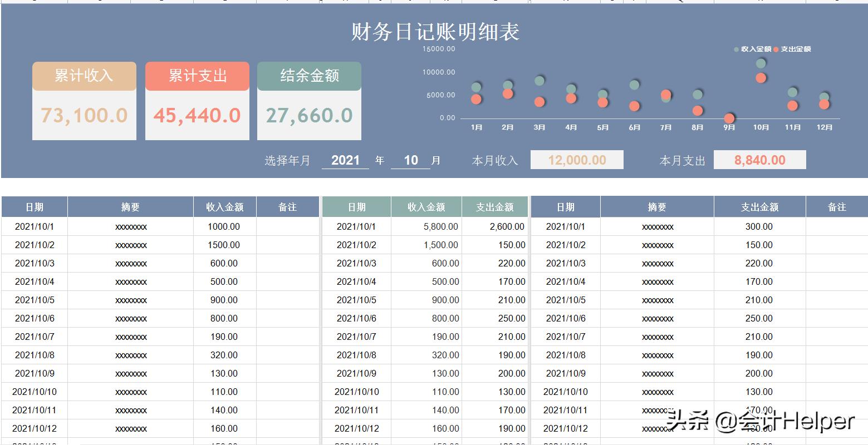Select the month field showing 10
The height and width of the screenshot is (445, 868).
point(410,160)
